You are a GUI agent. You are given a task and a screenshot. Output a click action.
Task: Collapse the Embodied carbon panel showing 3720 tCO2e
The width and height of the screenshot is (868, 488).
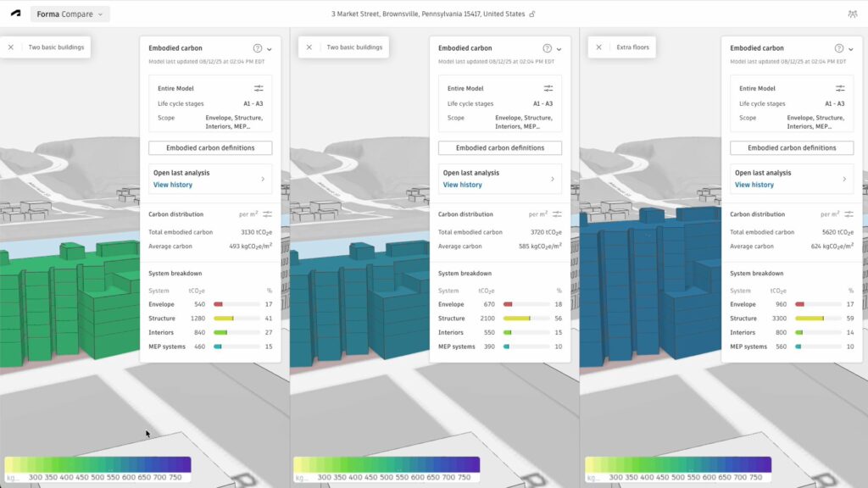click(x=559, y=49)
